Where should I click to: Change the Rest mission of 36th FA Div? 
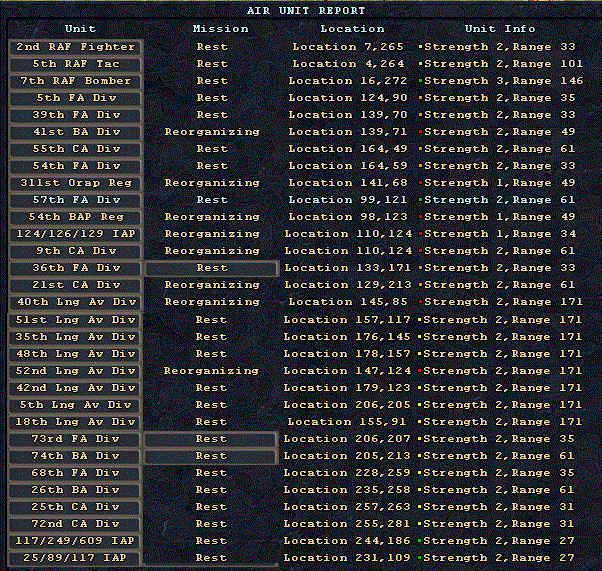[x=212, y=268]
